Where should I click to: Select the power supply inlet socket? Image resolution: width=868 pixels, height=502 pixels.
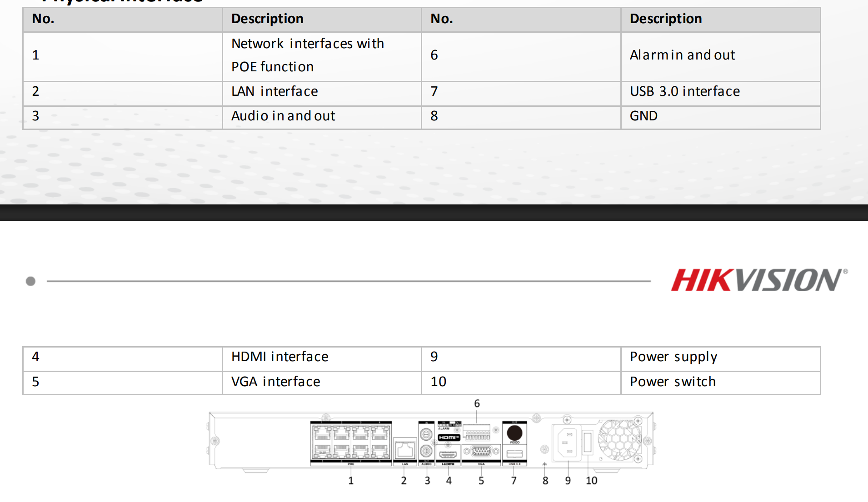pos(567,442)
